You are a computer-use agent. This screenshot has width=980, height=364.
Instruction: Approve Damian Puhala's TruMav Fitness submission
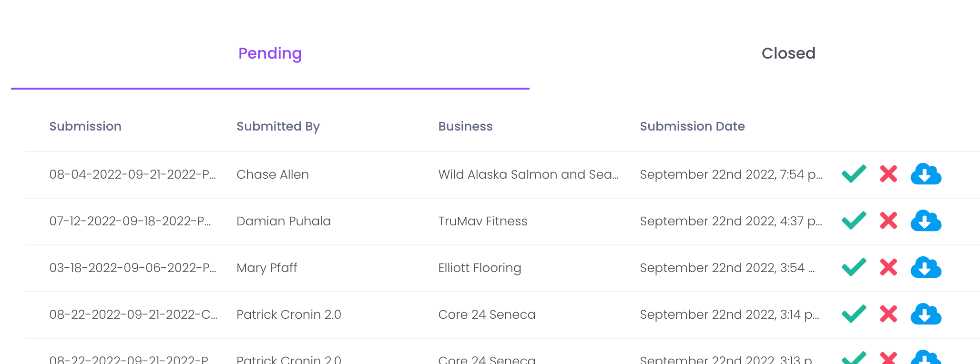[x=854, y=221]
